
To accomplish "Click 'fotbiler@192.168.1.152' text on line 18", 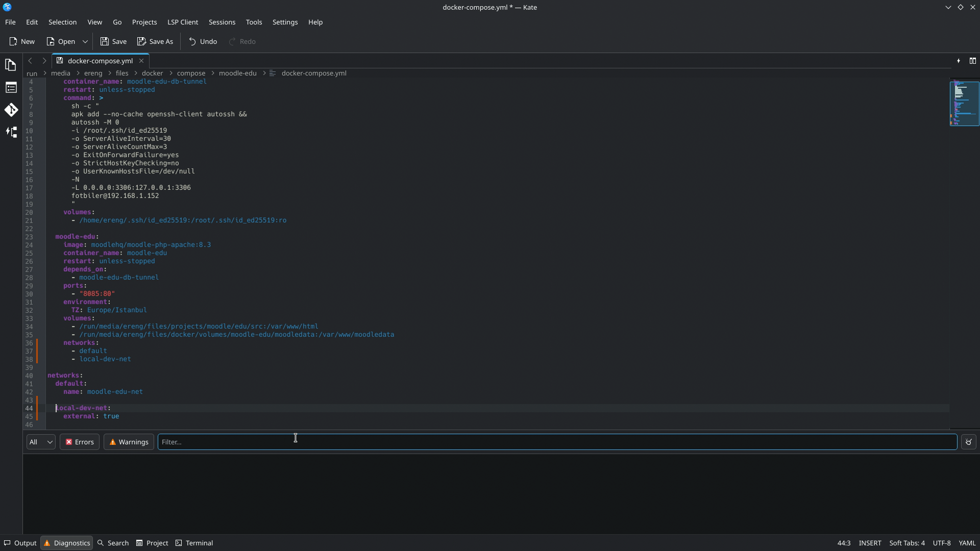I will point(115,196).
